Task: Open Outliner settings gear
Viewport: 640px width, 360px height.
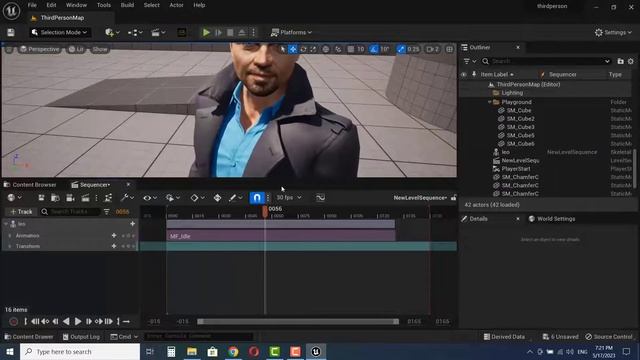Action: click(x=631, y=61)
